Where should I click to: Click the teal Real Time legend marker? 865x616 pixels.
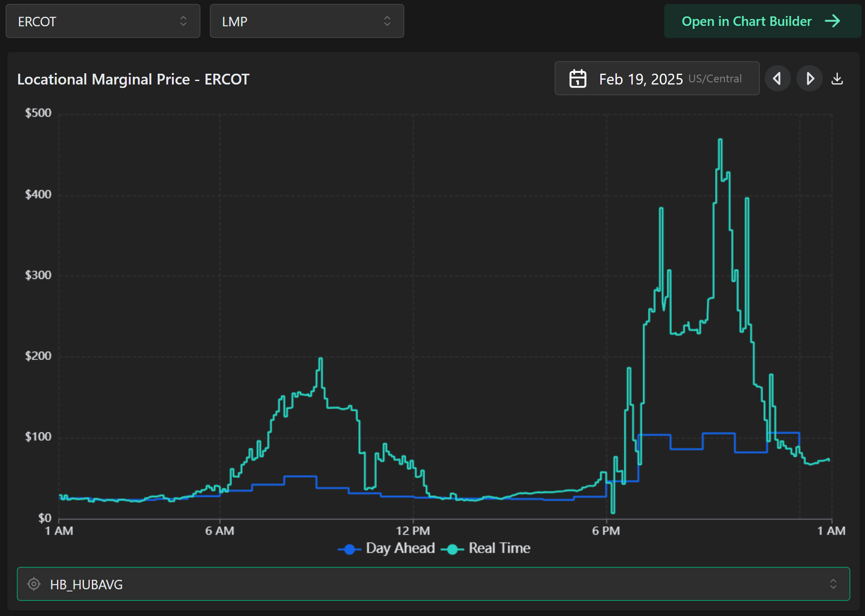pyautogui.click(x=452, y=549)
